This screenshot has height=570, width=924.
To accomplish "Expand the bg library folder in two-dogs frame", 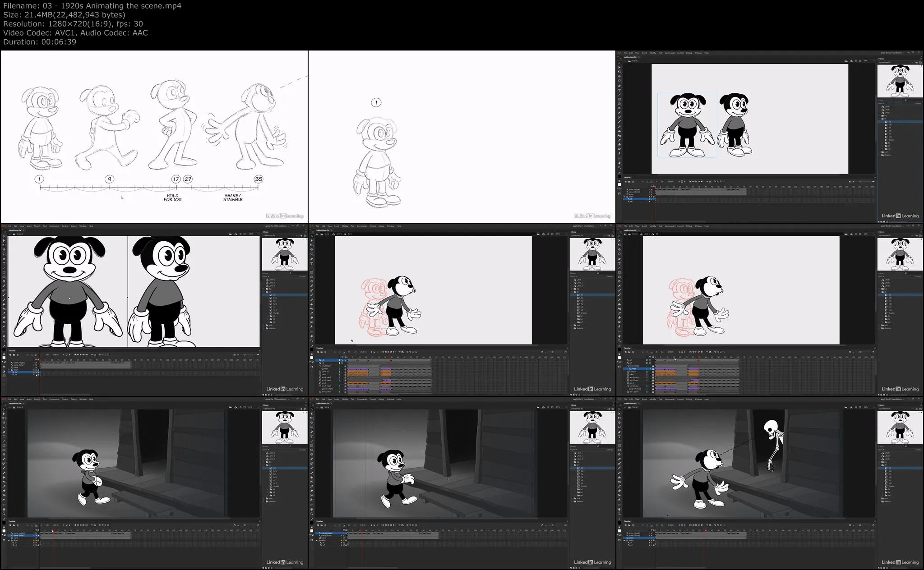I will tap(879, 116).
